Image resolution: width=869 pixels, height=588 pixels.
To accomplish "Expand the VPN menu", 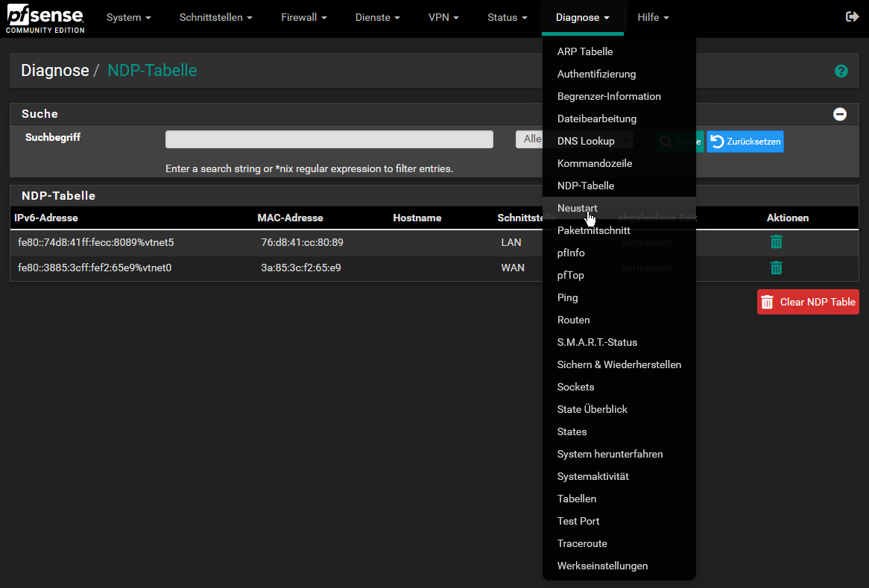I will [443, 18].
